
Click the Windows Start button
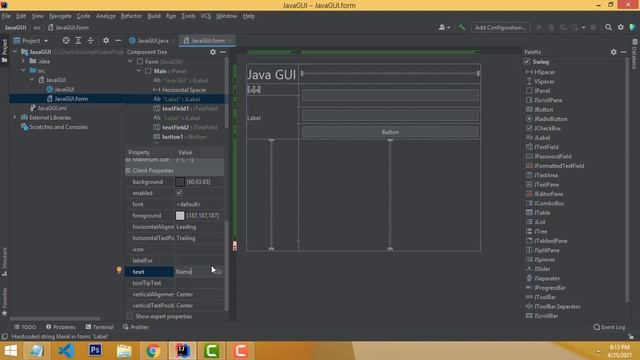10,351
